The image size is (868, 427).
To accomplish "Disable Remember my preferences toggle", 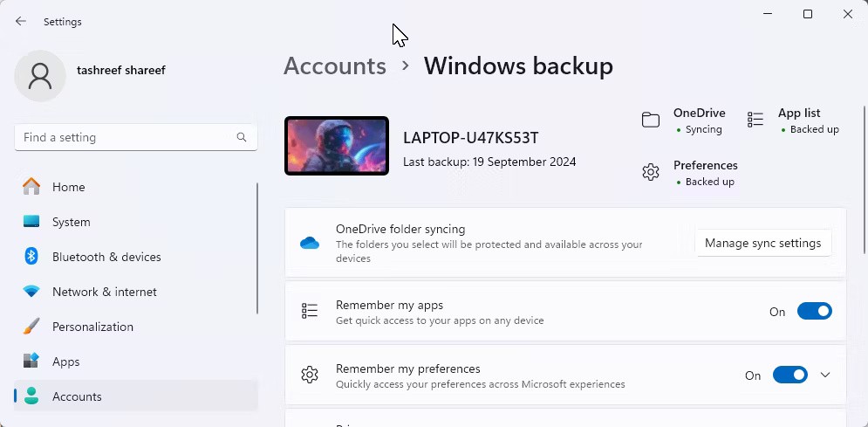I will (x=790, y=375).
